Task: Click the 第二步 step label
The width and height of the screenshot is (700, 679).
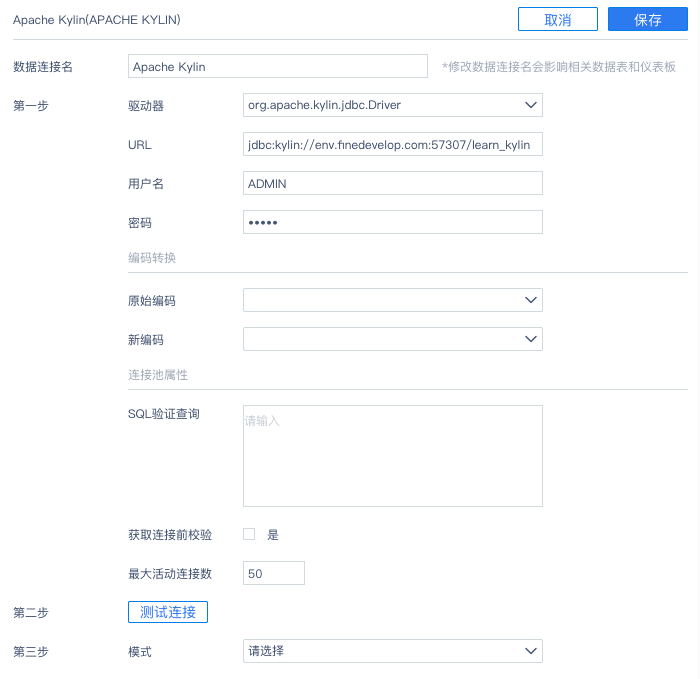Action: pyautogui.click(x=31, y=612)
